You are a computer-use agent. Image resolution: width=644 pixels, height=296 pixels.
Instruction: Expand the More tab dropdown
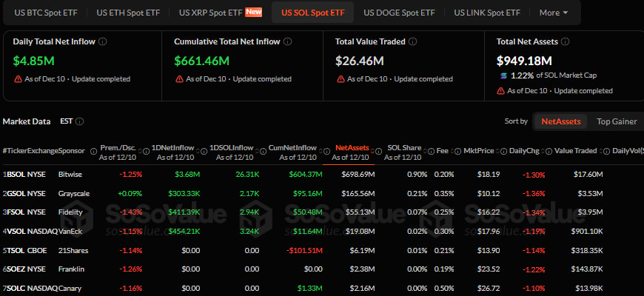click(554, 13)
